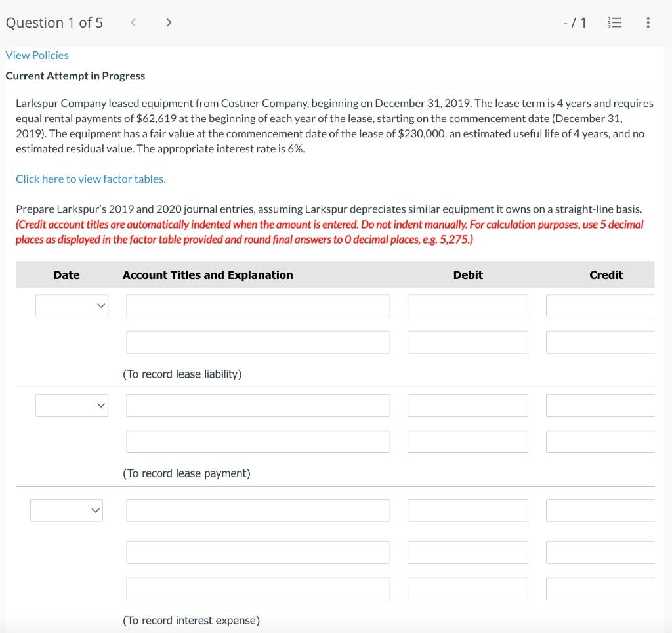Select second credit field for interest expense entry
Viewport: 672px width, 633px height.
pyautogui.click(x=600, y=552)
